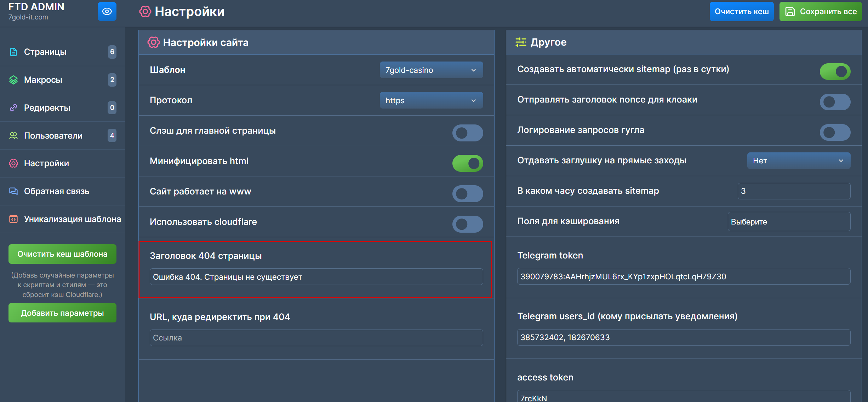
Task: Open the Шаблон 7gold-casino dropdown
Action: (431, 70)
